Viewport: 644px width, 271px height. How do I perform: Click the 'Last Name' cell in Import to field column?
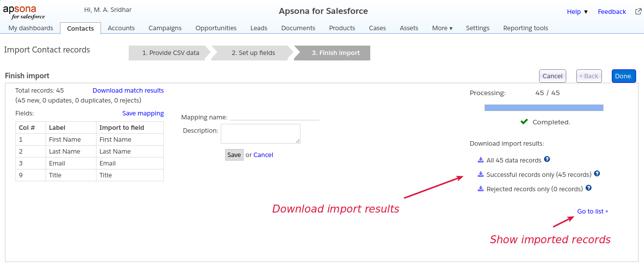click(130, 152)
